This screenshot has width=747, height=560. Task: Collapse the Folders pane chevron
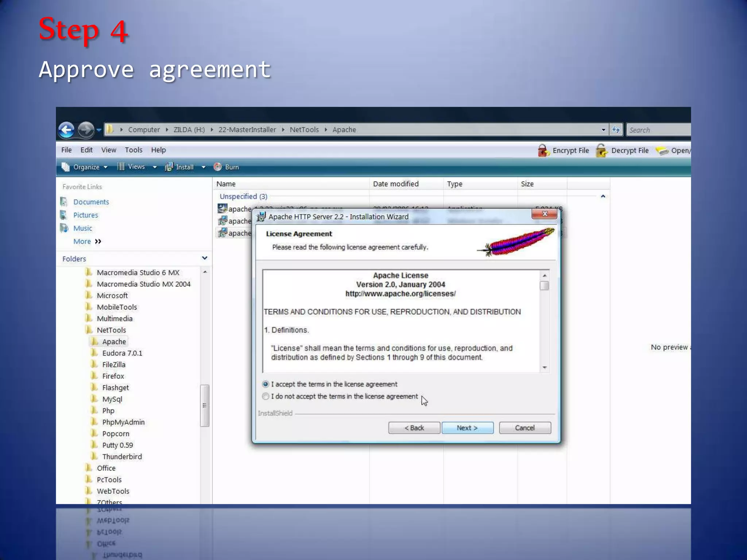click(205, 258)
